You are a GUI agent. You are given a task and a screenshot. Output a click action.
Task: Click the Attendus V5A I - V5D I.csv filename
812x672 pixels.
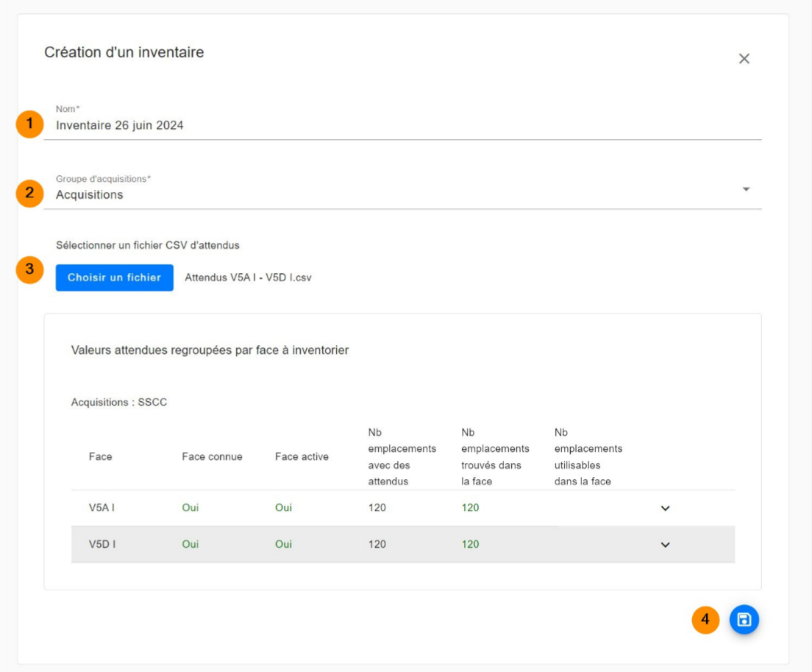248,278
